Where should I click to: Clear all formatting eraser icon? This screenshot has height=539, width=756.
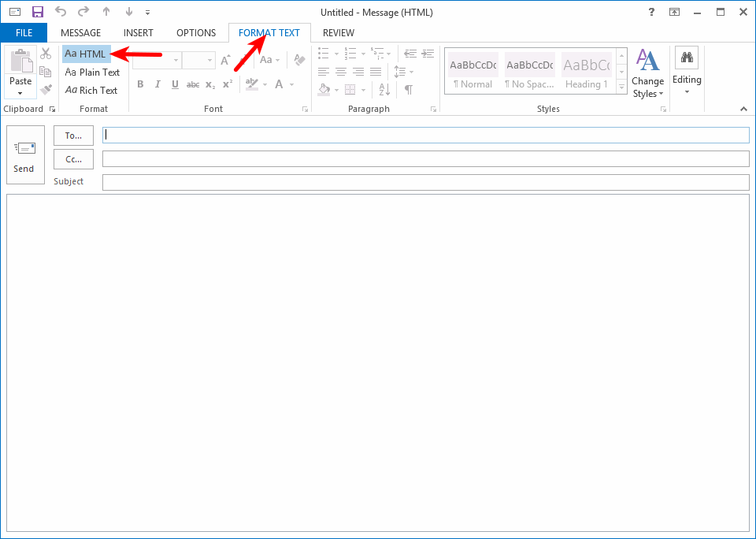click(299, 60)
